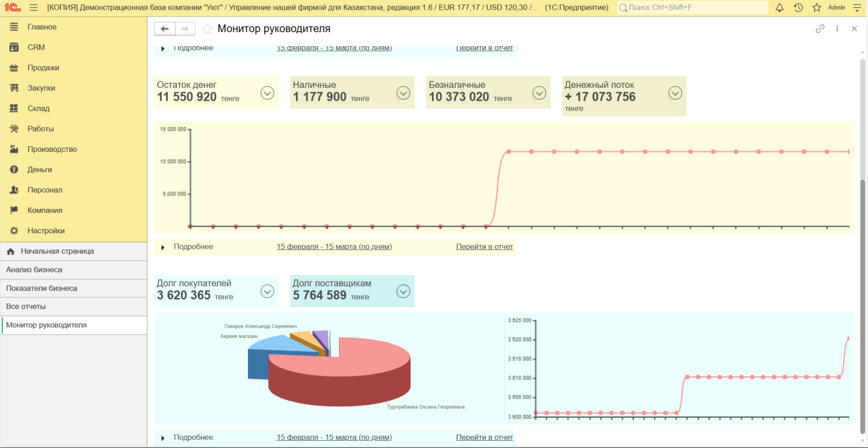Click the vertical scrollbar thumb
This screenshot has height=448, width=868.
863,304
